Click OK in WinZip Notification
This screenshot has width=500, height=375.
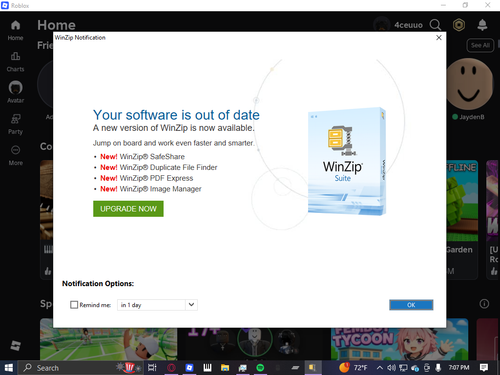(x=411, y=305)
